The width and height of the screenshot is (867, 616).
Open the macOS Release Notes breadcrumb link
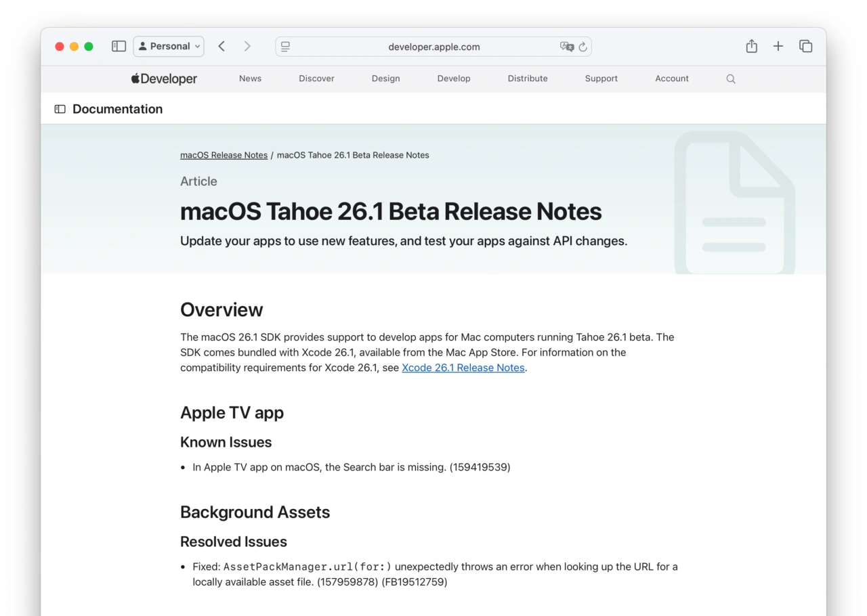point(224,155)
